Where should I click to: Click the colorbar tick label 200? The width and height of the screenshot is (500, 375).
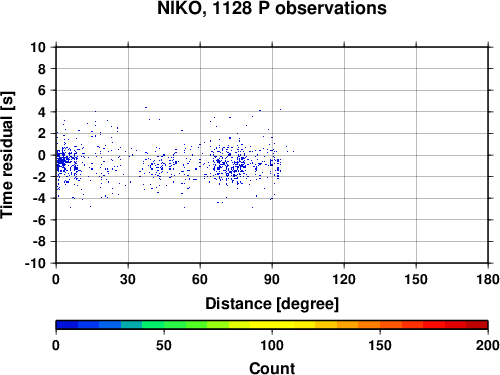[488, 345]
